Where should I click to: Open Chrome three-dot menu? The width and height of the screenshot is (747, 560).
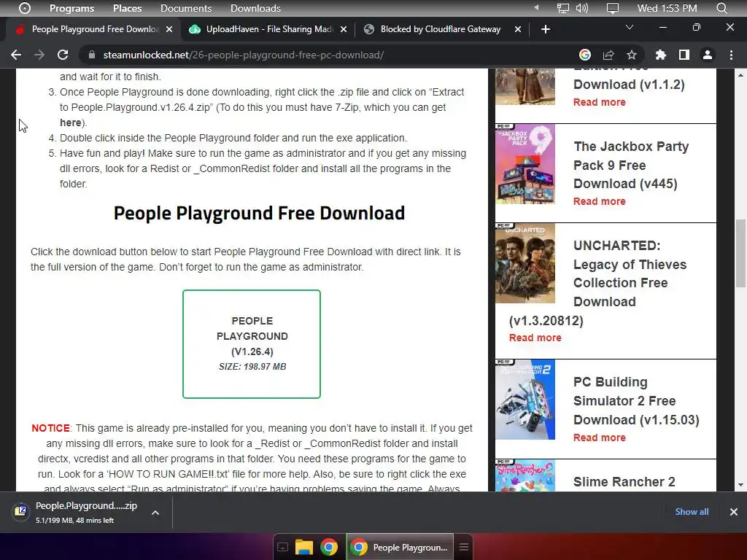pos(731,55)
